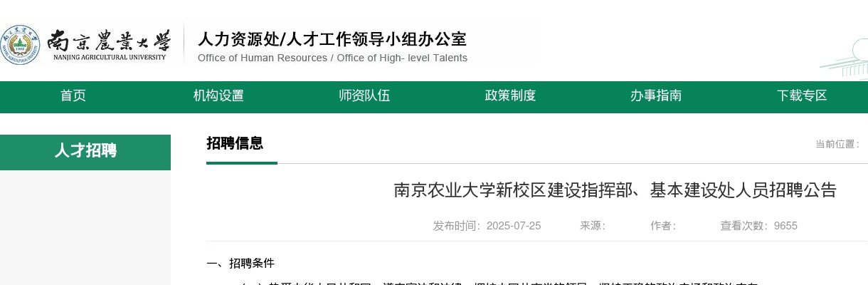868x285 pixels.
Task: Click the 新校区建设指挥部 recruitment announcement title
Action: (615, 190)
